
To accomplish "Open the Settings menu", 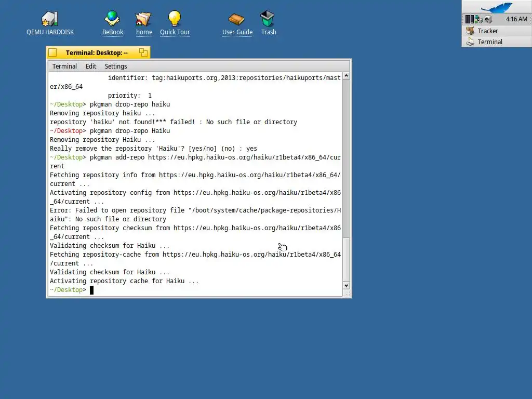I will (116, 66).
